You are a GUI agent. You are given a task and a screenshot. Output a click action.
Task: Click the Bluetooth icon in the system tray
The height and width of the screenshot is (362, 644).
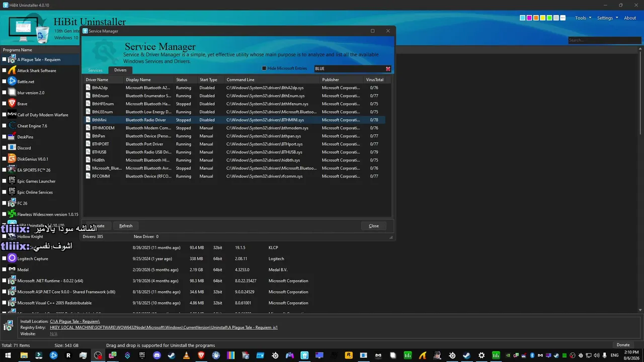coord(532,355)
